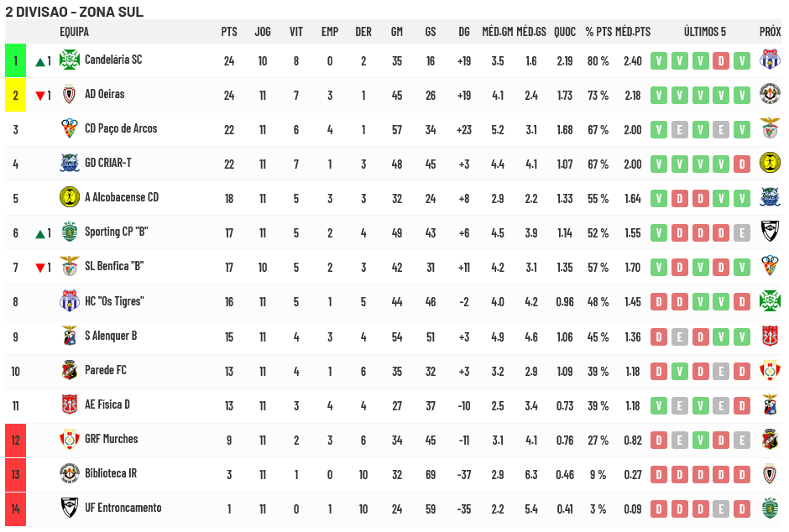
Task: Sort by ÚLTIMOS 5 column header
Action: coord(704,32)
